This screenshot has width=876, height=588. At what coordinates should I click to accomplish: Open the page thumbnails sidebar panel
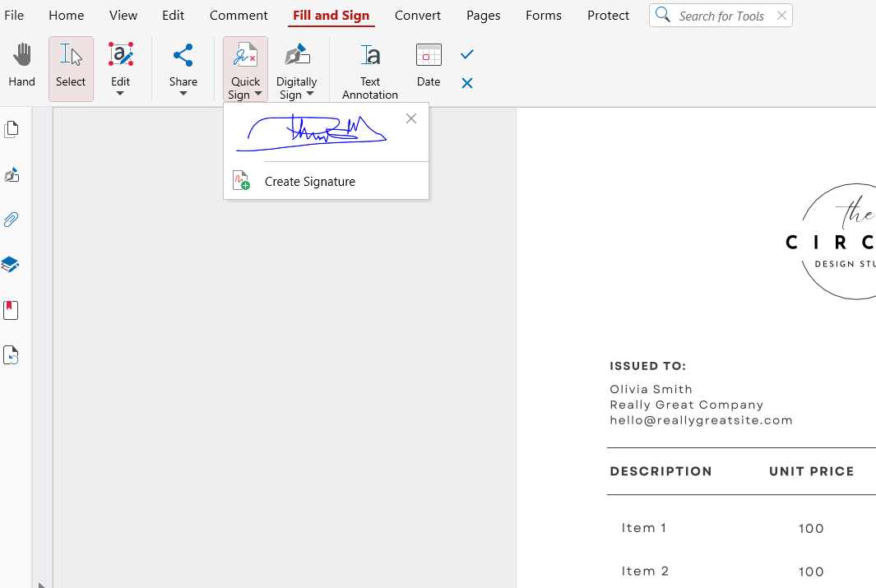pyautogui.click(x=12, y=129)
